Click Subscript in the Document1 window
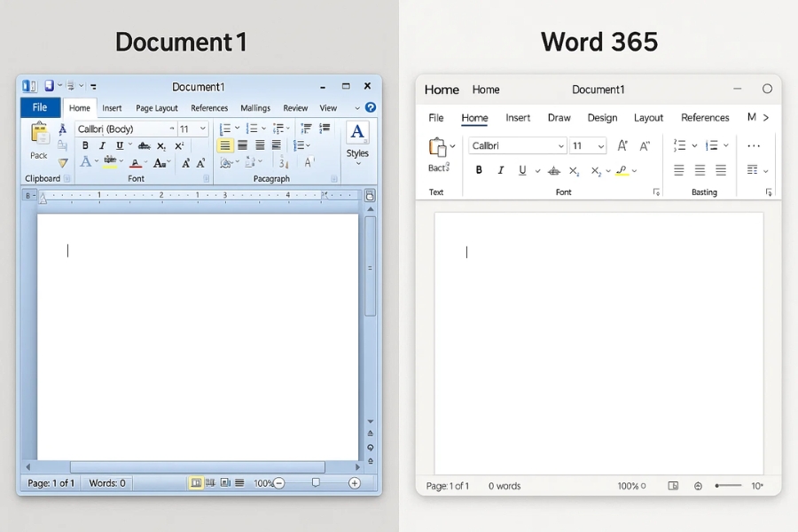 161,146
